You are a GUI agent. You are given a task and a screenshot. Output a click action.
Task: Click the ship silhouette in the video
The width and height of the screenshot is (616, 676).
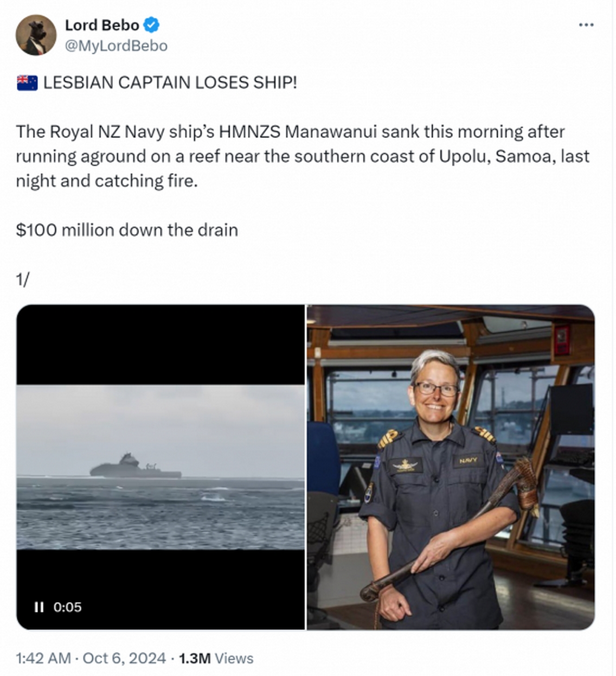135,466
